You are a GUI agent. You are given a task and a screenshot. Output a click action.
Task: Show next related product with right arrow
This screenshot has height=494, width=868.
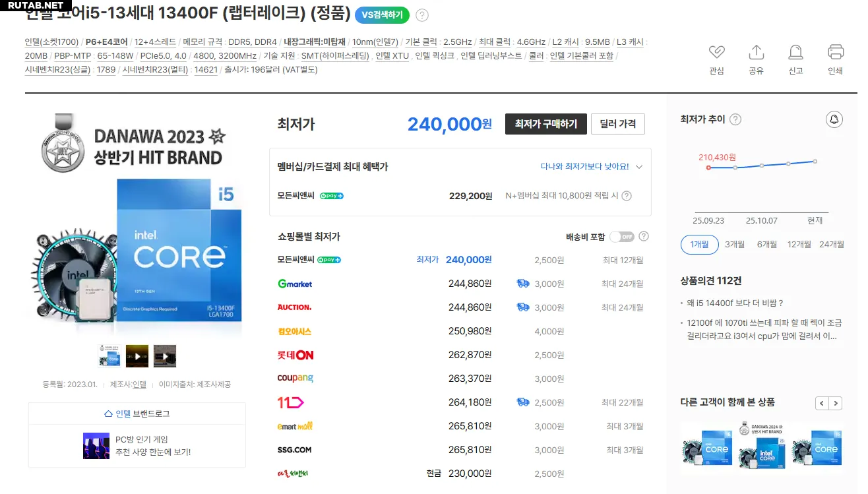point(836,403)
